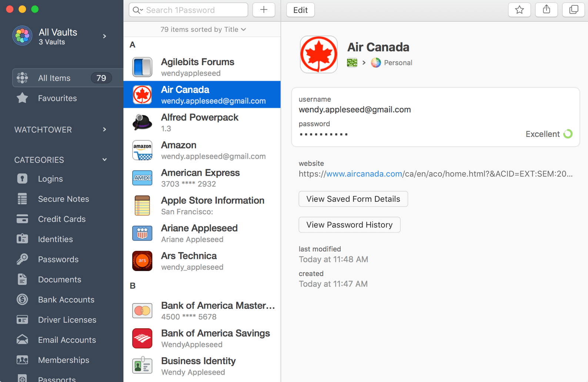
Task: Click the plus button to add item
Action: coord(264,10)
